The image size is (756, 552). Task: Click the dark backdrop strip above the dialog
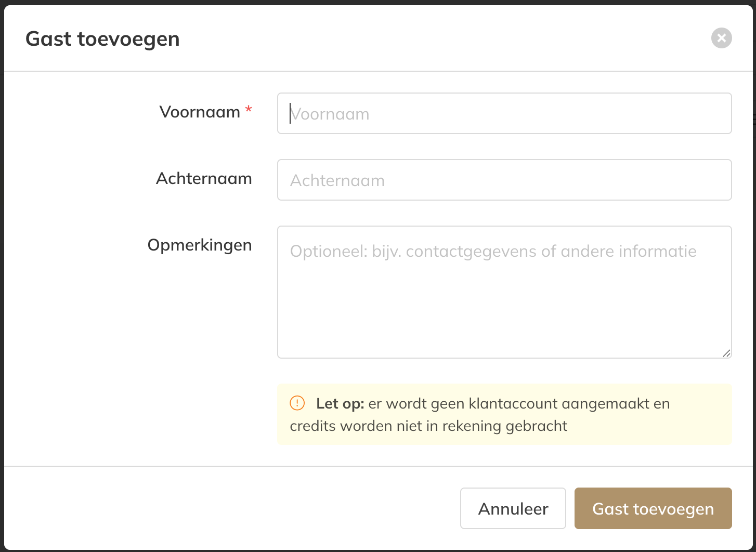(x=378, y=2)
